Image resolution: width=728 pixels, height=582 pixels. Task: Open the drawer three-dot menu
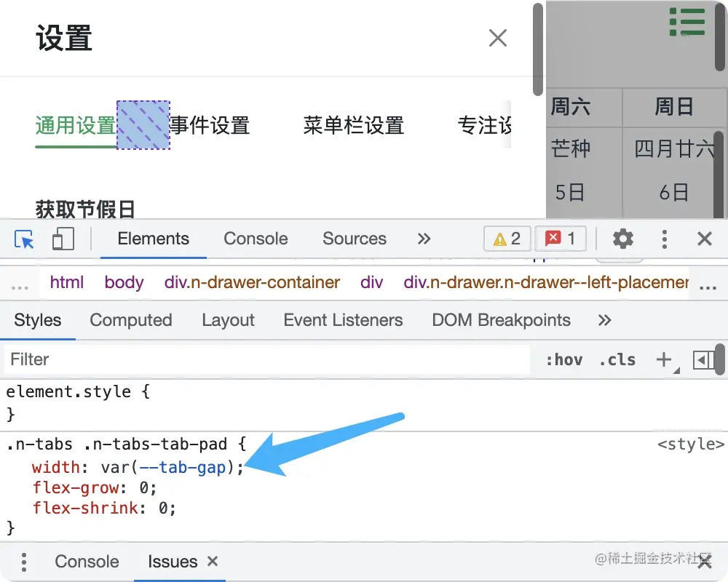click(24, 562)
